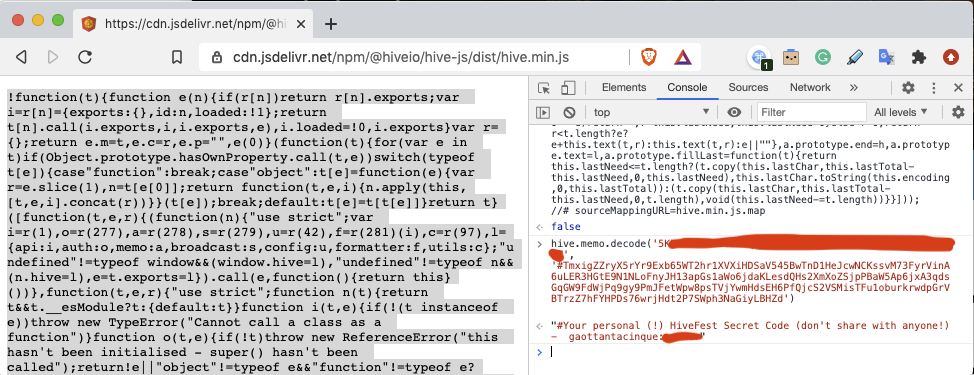Click the red update arrow icon
974x375 pixels.
(950, 58)
